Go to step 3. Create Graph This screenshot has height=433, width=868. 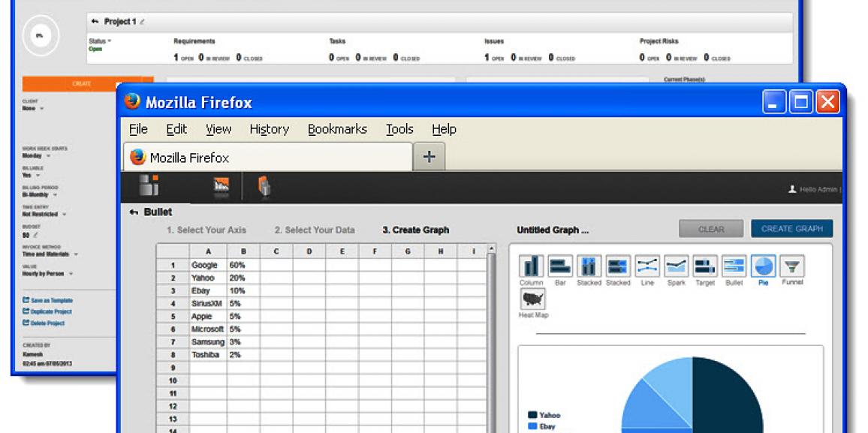(x=416, y=230)
